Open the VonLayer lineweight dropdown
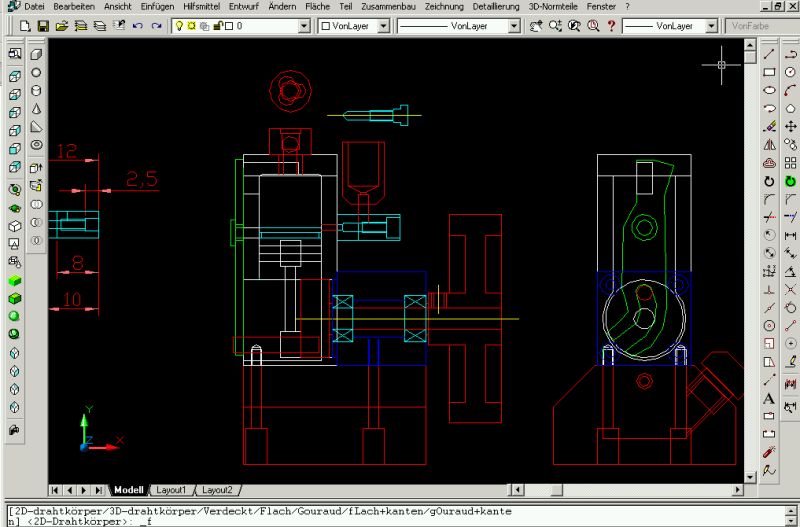Viewport: 800px width, 527px height. (712, 26)
